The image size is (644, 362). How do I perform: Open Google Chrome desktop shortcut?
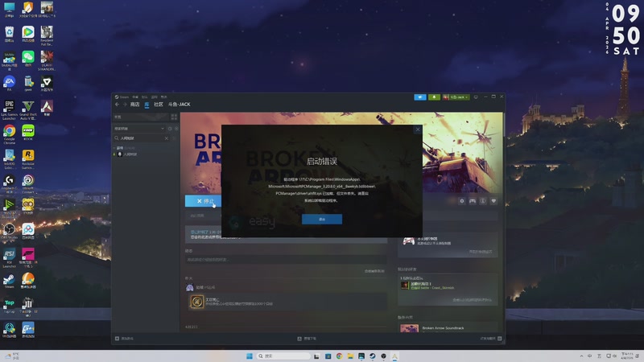pos(9,134)
